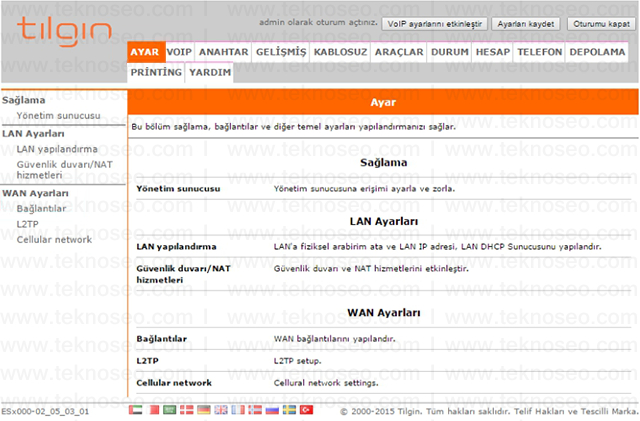Viewport: 640px width, 421px height.
Task: Click the 'Cellural network settings.' description
Action: pyautogui.click(x=326, y=383)
